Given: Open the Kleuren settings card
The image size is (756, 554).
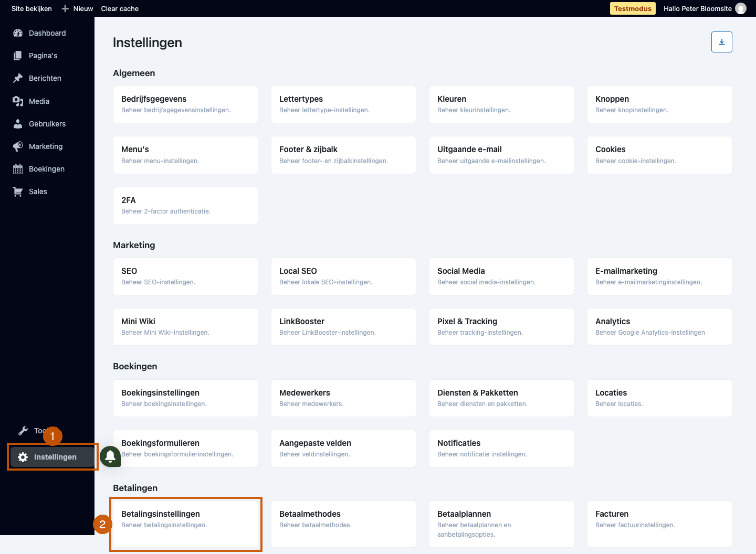Looking at the screenshot, I should point(501,104).
